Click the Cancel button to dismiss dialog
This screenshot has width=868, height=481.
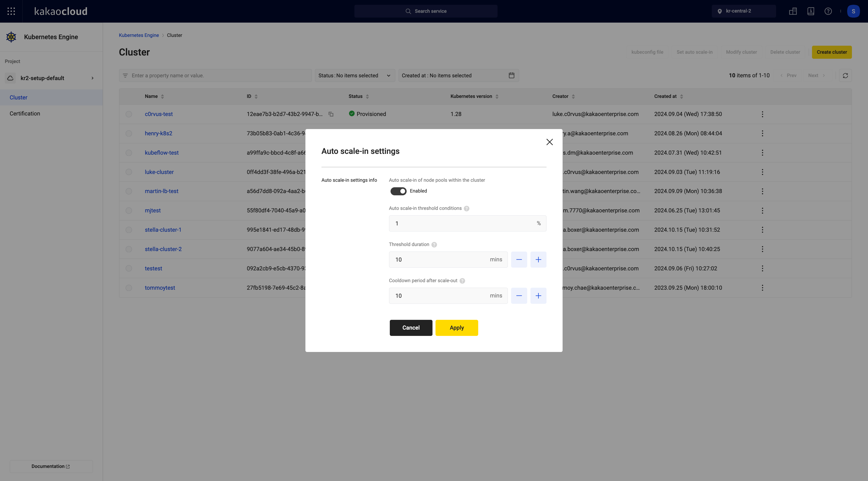[x=411, y=328]
